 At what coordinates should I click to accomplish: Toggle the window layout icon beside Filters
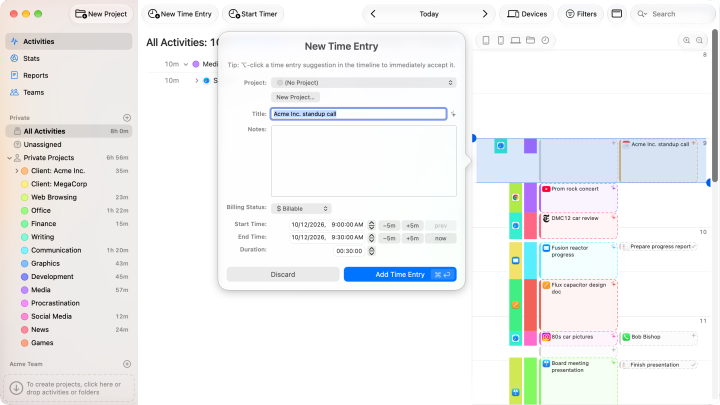(617, 14)
